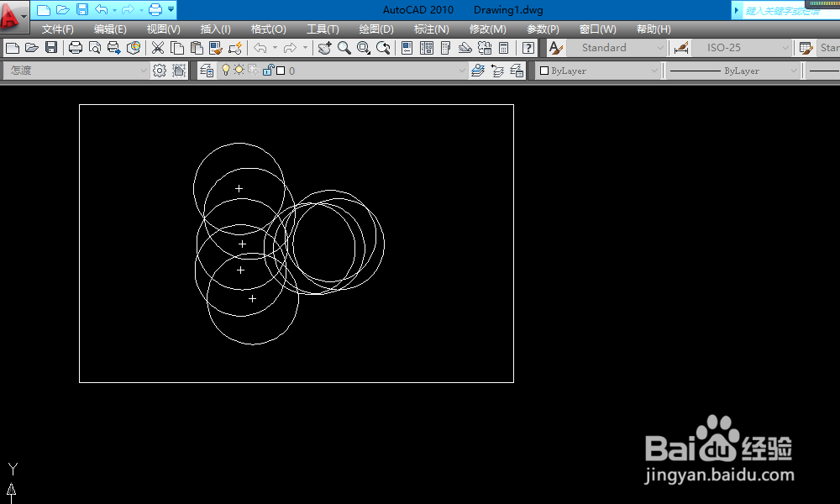
Task: Click the Publish icon
Action: [114, 48]
